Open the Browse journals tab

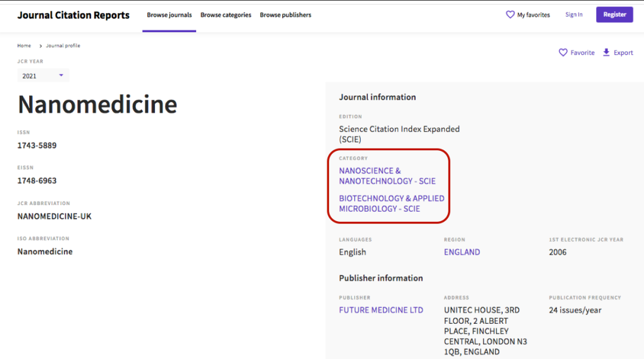coord(169,15)
